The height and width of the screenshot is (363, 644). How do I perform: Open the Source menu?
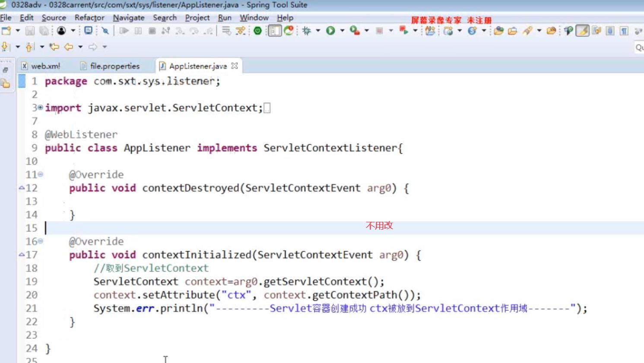coord(54,18)
